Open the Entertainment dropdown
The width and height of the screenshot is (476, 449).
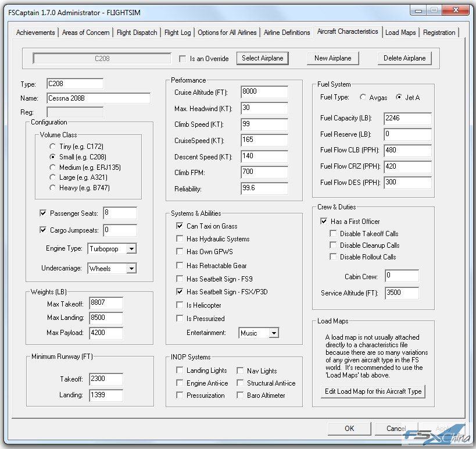click(x=259, y=333)
